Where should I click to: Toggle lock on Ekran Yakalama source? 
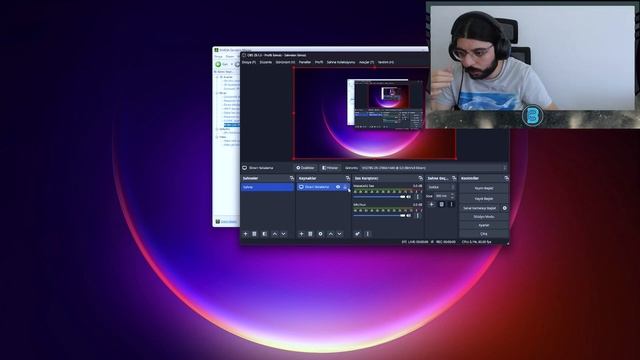click(345, 187)
